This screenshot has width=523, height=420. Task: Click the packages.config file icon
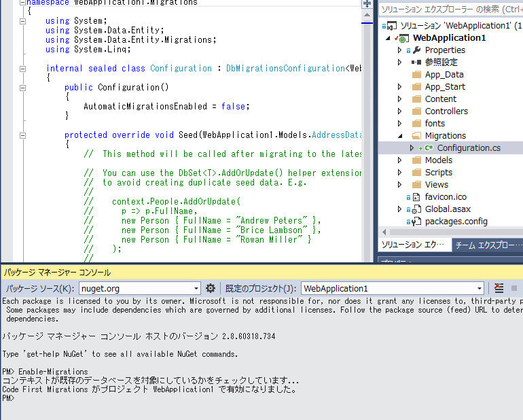tap(416, 222)
